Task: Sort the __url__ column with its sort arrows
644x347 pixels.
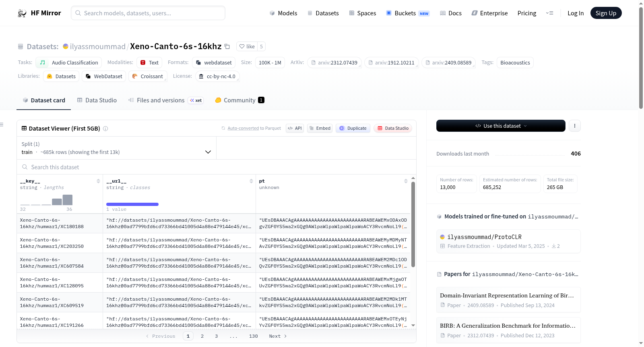Action: 251,181
